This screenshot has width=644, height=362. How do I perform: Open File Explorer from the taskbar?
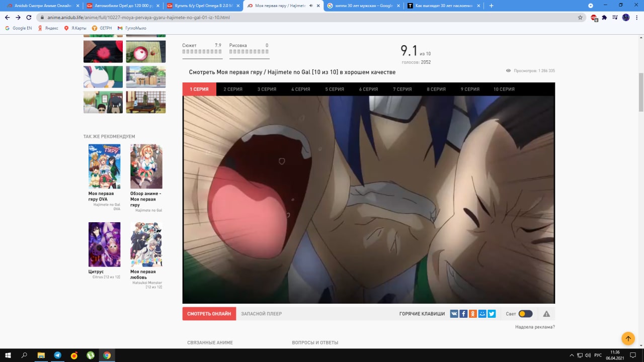(41, 355)
